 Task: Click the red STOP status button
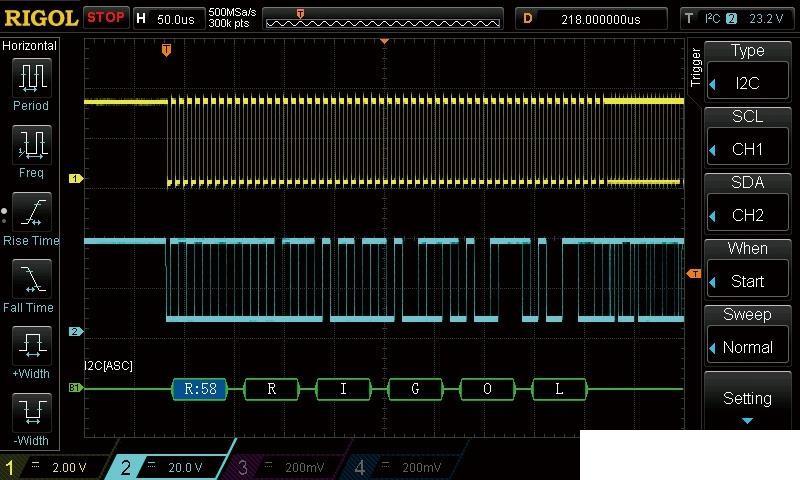[x=106, y=17]
